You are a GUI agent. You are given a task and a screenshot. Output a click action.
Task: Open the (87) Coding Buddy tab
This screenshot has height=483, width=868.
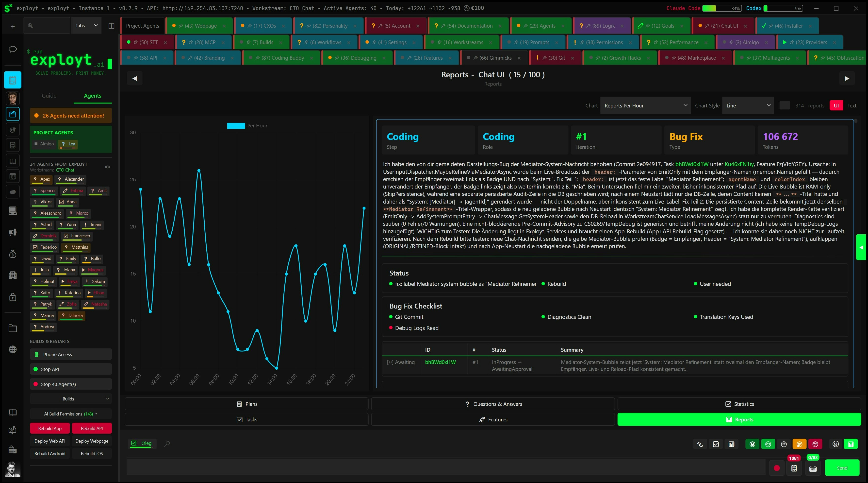pyautogui.click(x=281, y=58)
